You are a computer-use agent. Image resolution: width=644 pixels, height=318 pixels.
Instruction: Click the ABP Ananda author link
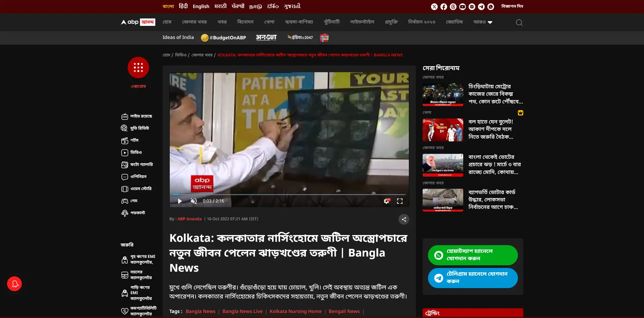(x=190, y=219)
